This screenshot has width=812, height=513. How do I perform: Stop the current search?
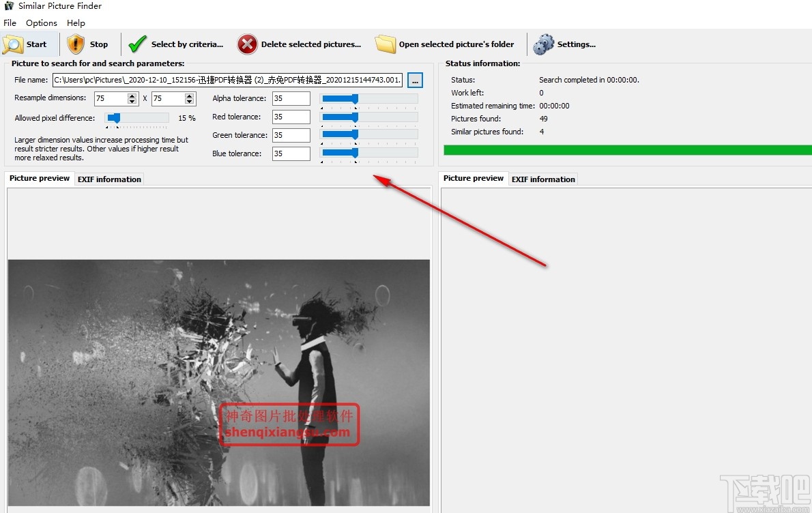(89, 44)
